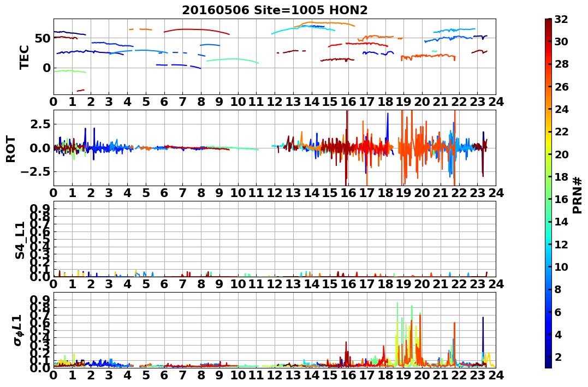Click hour 12 tick under TEC panel
588x387 pixels.
[275, 102]
